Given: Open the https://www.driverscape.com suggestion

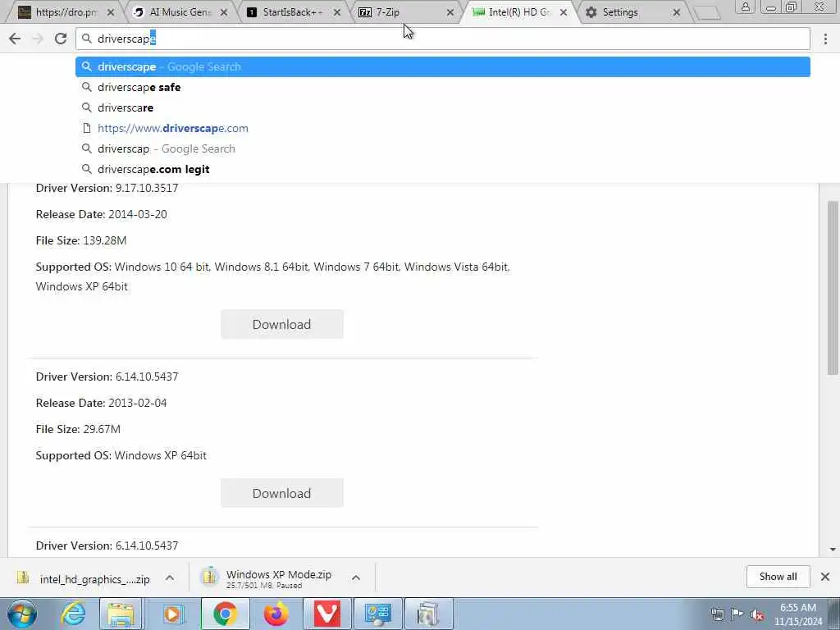Looking at the screenshot, I should (442, 128).
